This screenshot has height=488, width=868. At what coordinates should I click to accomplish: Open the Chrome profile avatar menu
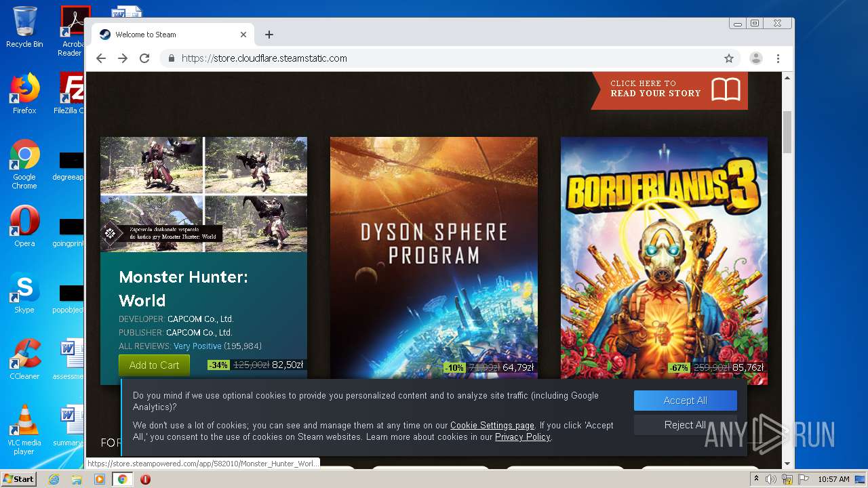[x=755, y=58]
